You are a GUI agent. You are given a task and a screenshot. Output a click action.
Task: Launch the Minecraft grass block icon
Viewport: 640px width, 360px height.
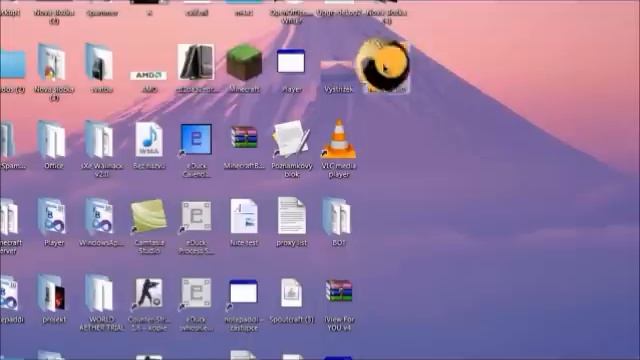244,62
